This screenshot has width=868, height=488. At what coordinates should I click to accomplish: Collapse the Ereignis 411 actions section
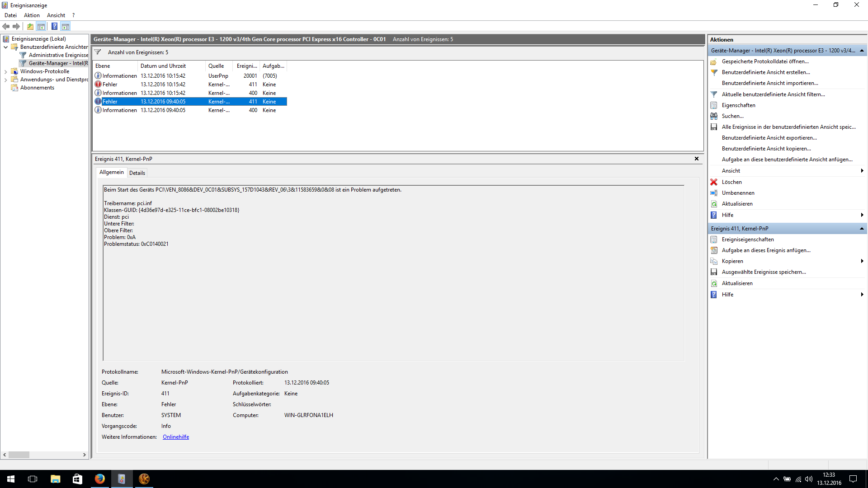tap(862, 229)
